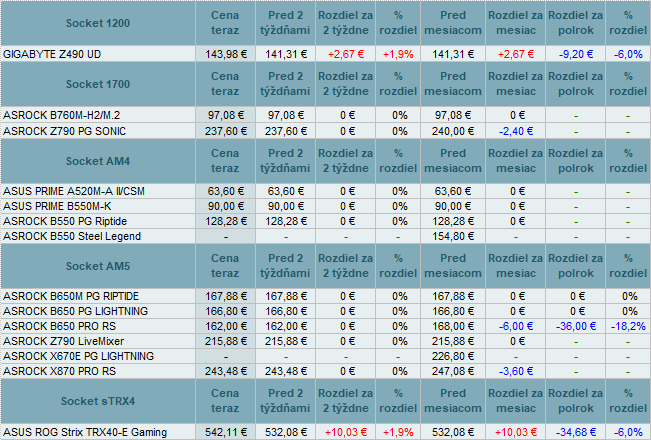Click the 128,28 € current price of B550 PG Riptide

[x=226, y=221]
